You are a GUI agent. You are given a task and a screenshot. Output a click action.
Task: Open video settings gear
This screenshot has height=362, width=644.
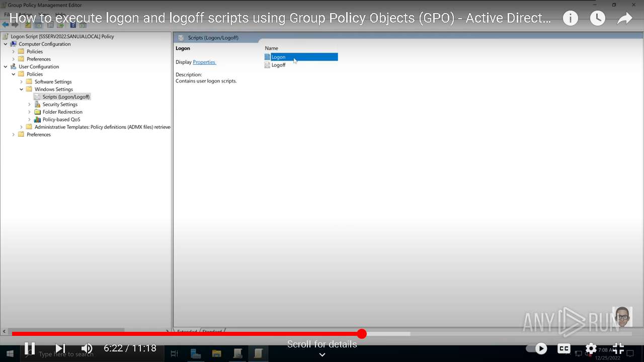click(x=591, y=348)
